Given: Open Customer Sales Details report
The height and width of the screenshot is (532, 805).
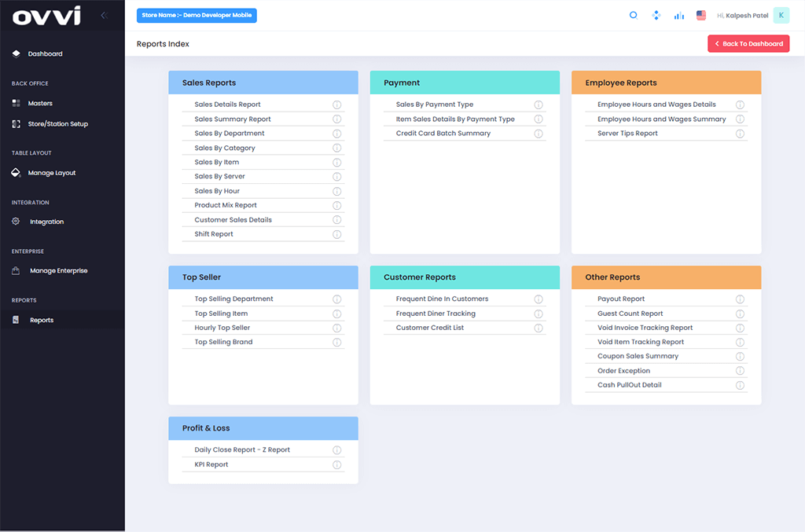Looking at the screenshot, I should (x=233, y=219).
